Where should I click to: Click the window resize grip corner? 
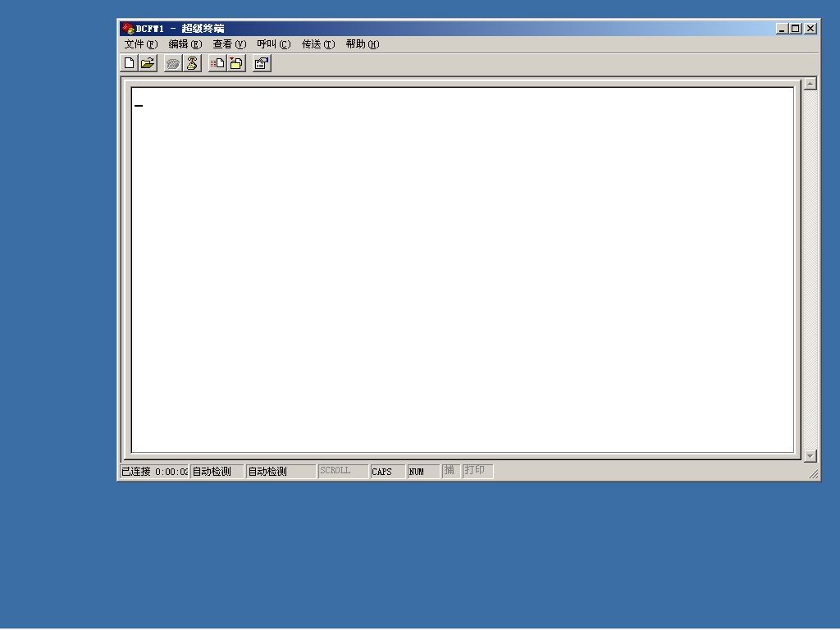coord(813,473)
